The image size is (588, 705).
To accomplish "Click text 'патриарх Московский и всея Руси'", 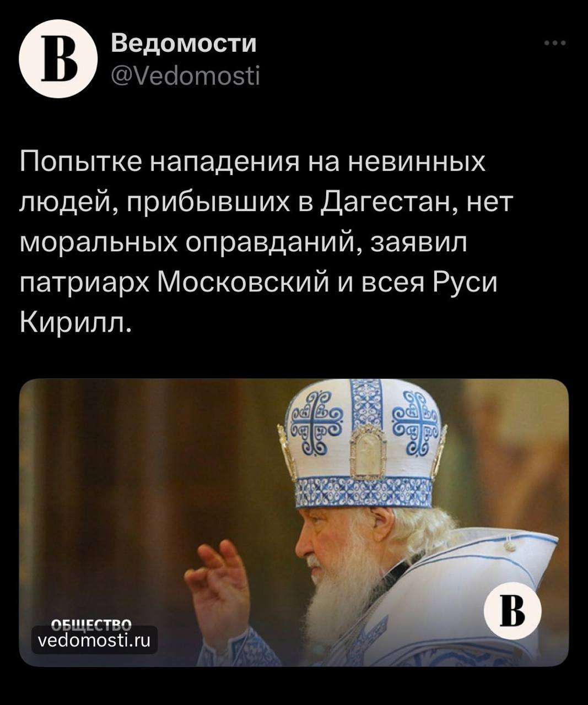I will (258, 283).
